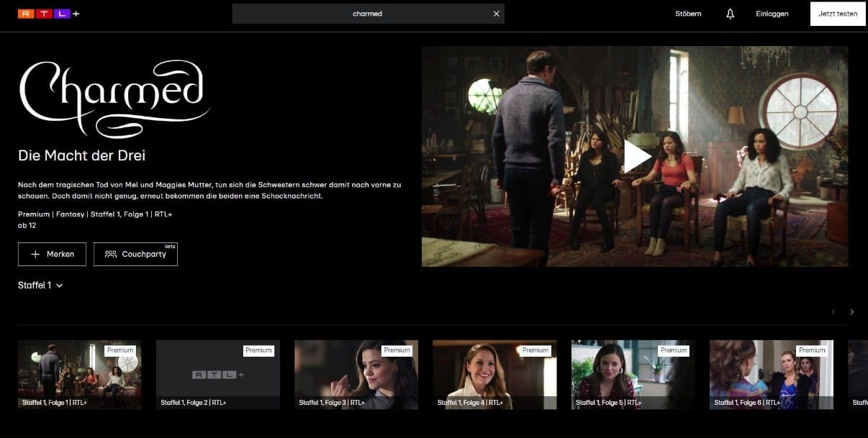Select the episode title Die Macht der Drei
Image resolution: width=868 pixels, height=438 pixels.
pos(82,155)
